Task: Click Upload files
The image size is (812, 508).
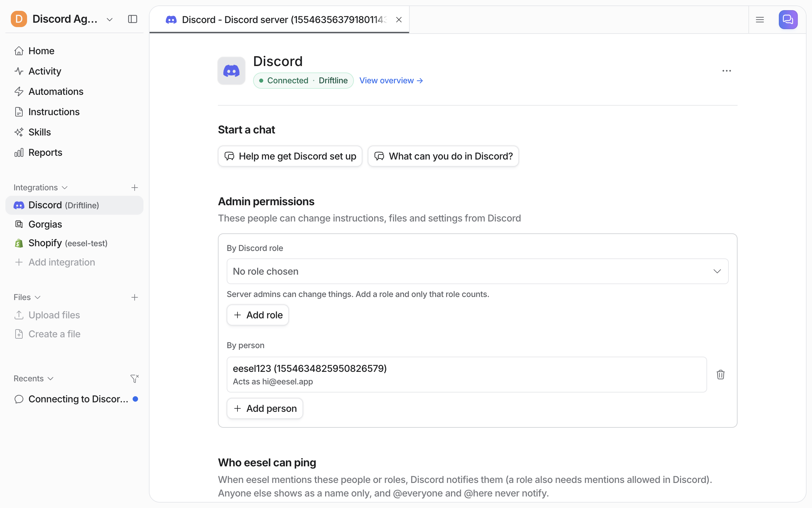Action: pos(74,315)
